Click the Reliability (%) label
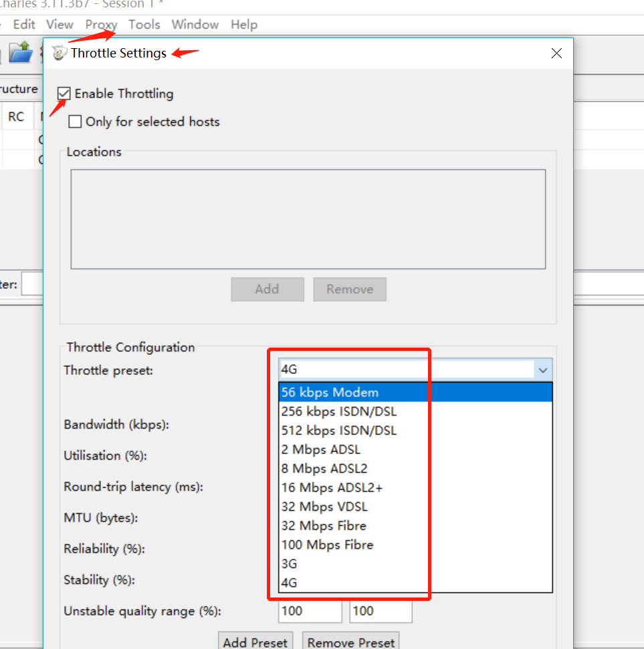 [x=104, y=549]
